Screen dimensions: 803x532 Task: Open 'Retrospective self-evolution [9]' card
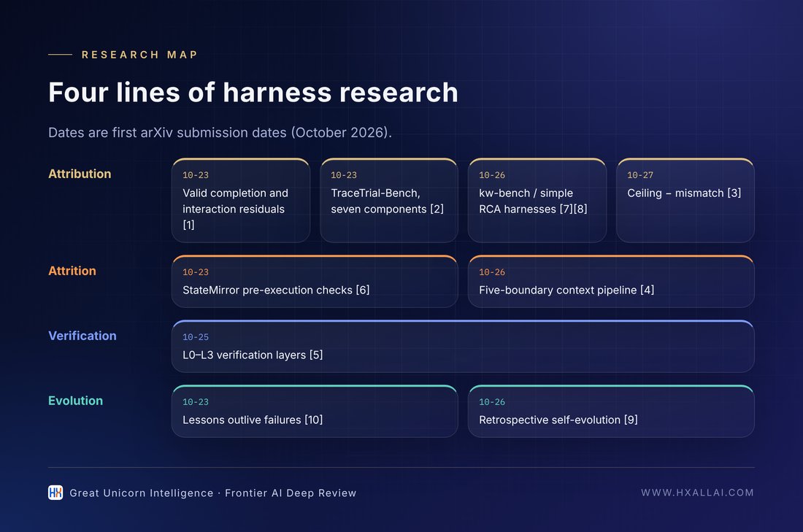coord(611,411)
